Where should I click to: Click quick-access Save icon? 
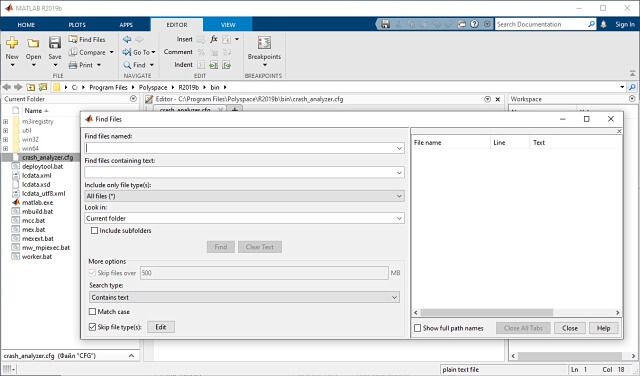pos(385,24)
